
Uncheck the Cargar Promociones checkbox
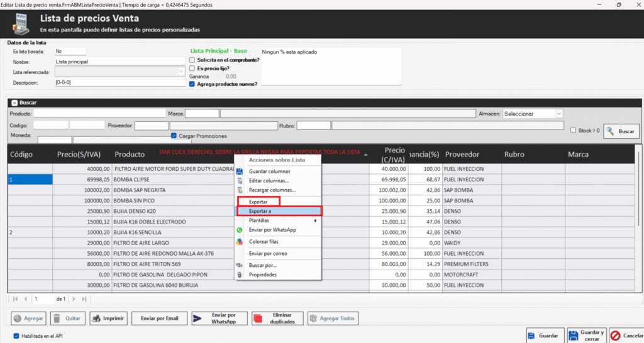[x=174, y=136]
